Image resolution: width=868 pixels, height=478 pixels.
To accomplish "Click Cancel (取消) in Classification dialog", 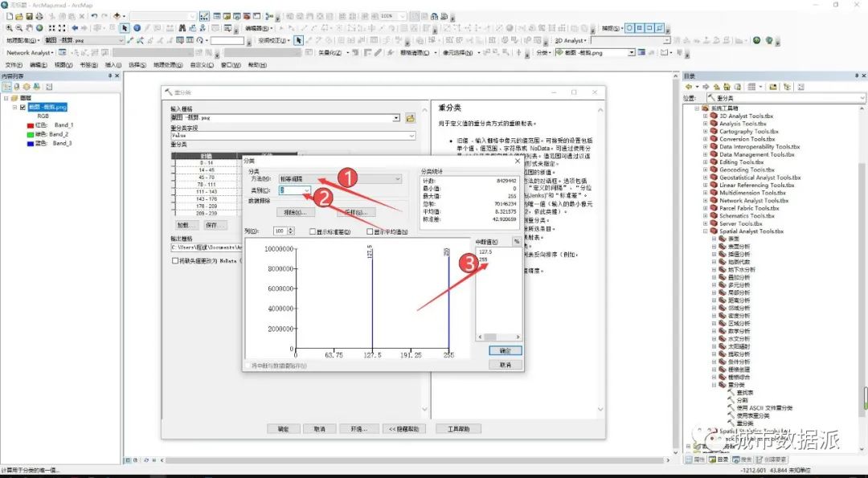I will (505, 366).
